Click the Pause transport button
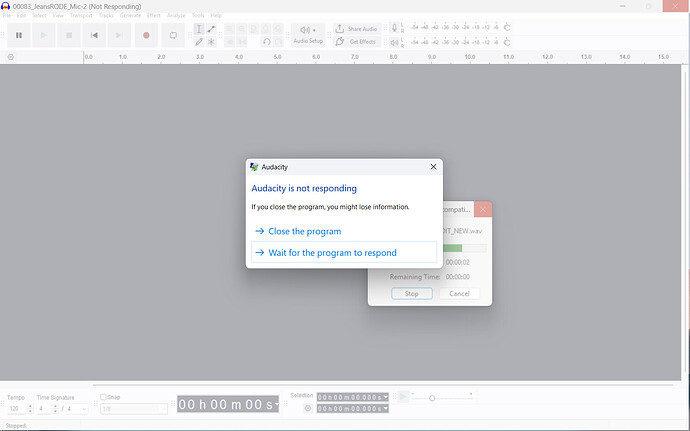This screenshot has height=431, width=690. point(18,35)
